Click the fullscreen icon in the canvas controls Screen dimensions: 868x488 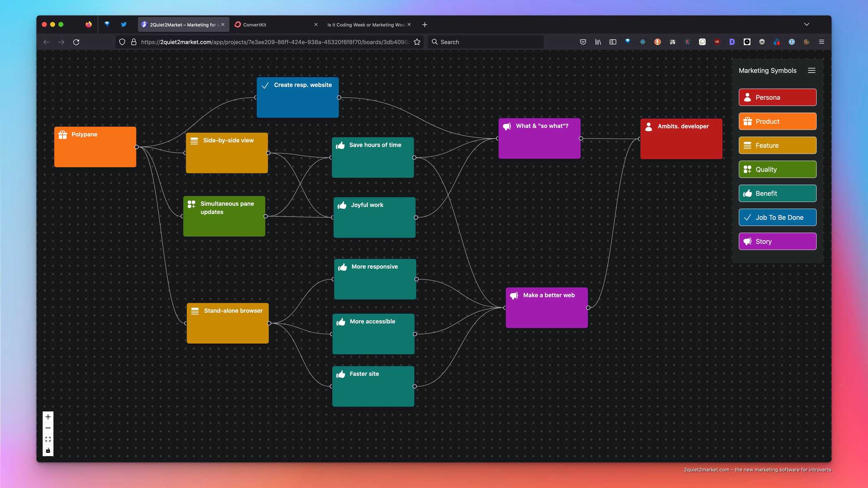pos(48,439)
